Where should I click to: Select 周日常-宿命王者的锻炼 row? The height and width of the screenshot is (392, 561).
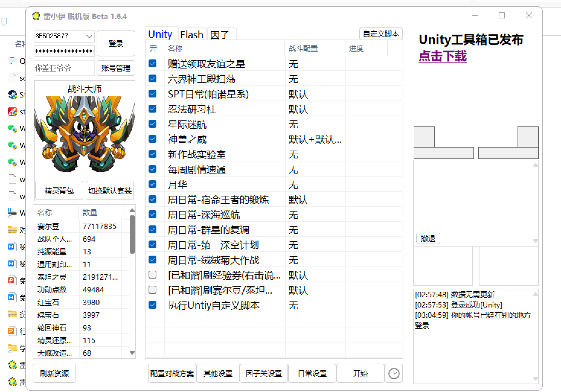[274, 199]
